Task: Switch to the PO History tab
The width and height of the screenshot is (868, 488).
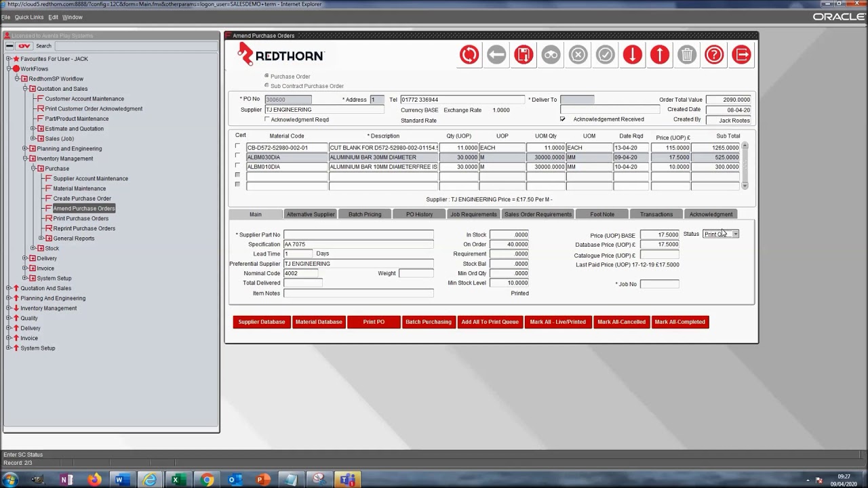Action: (x=419, y=214)
